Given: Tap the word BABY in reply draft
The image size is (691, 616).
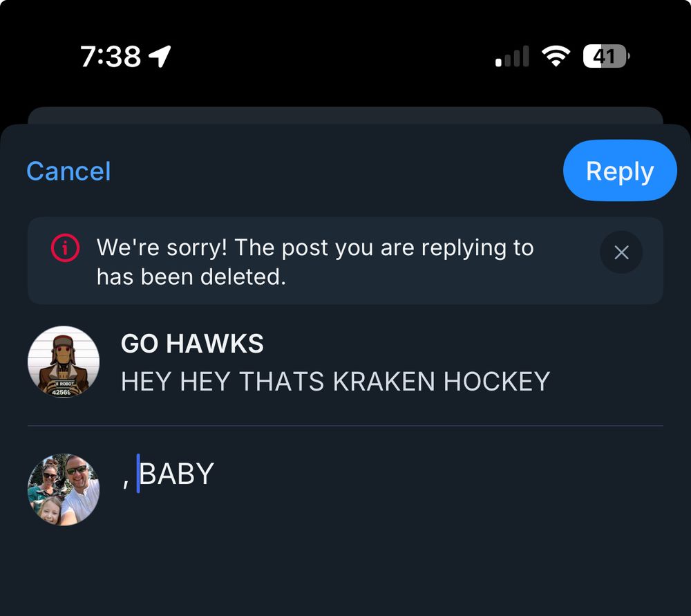Looking at the screenshot, I should tap(178, 474).
